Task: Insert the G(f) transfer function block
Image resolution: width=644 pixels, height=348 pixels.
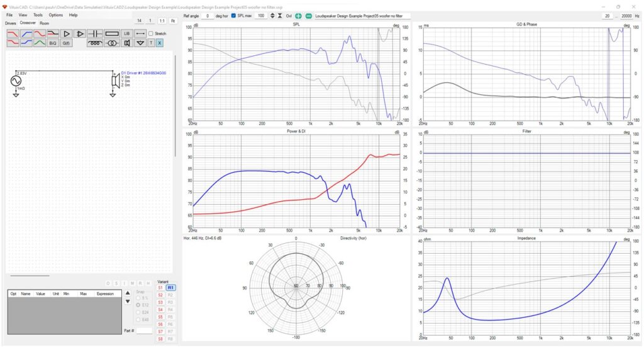Action: pos(66,43)
